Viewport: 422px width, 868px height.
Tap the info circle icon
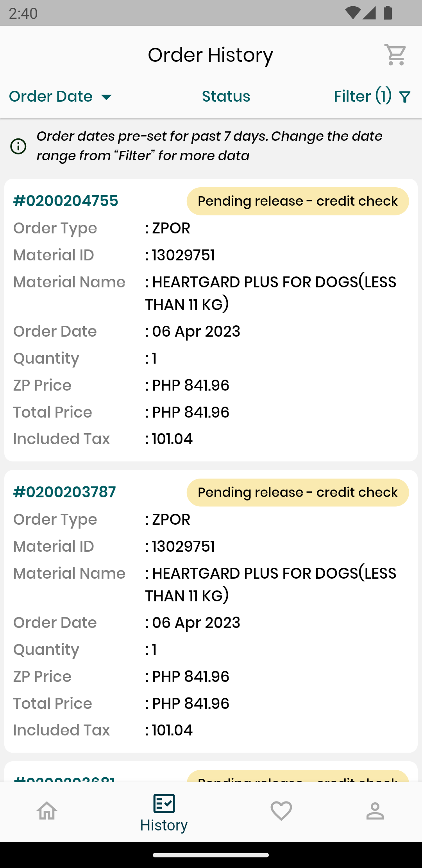[x=18, y=147]
